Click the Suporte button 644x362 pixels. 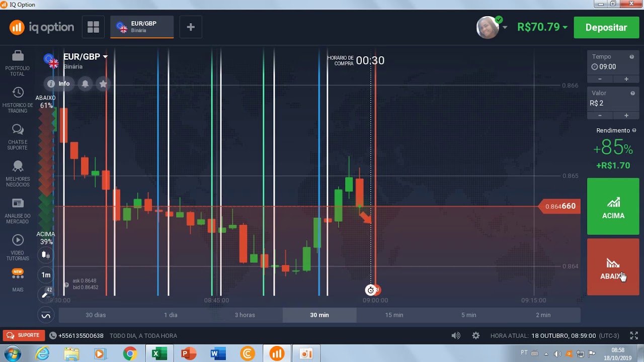point(23,335)
